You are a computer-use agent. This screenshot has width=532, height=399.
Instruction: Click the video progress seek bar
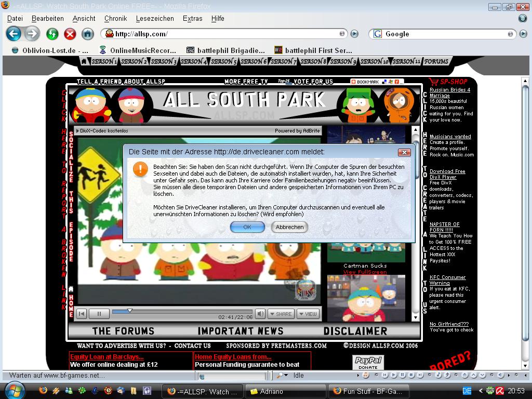point(182,312)
